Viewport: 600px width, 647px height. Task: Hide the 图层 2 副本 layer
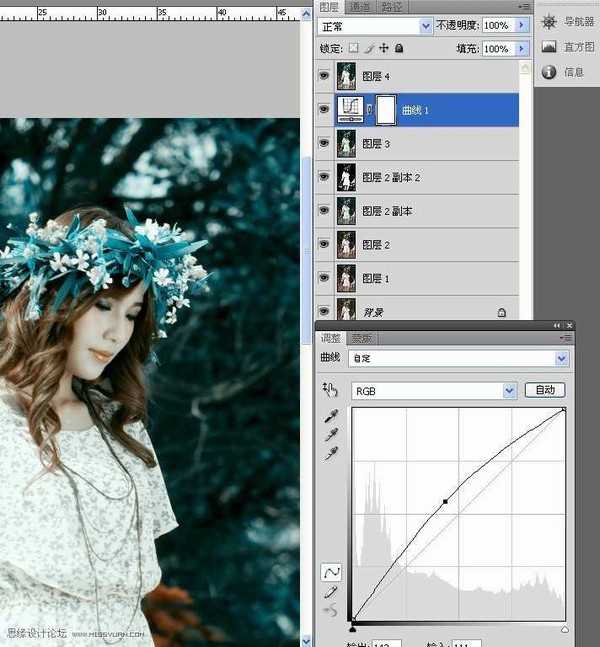click(324, 211)
